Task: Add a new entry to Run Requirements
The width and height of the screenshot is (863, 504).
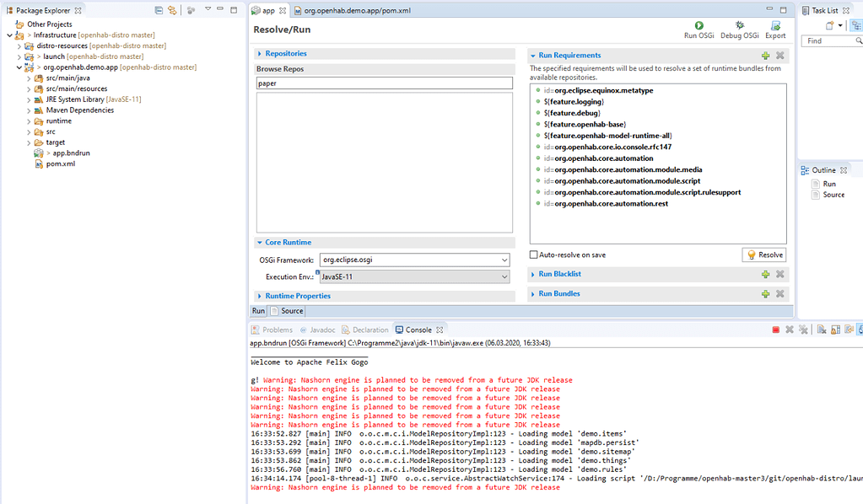Action: click(x=765, y=55)
